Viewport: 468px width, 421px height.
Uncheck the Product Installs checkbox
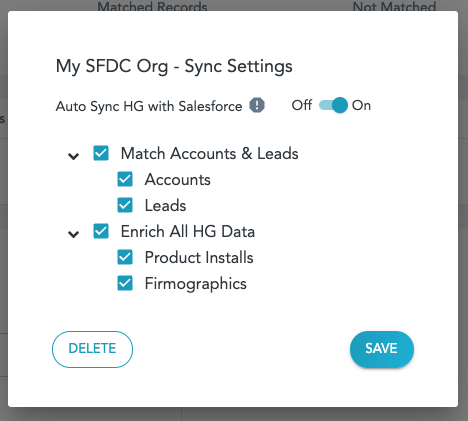[x=125, y=257]
